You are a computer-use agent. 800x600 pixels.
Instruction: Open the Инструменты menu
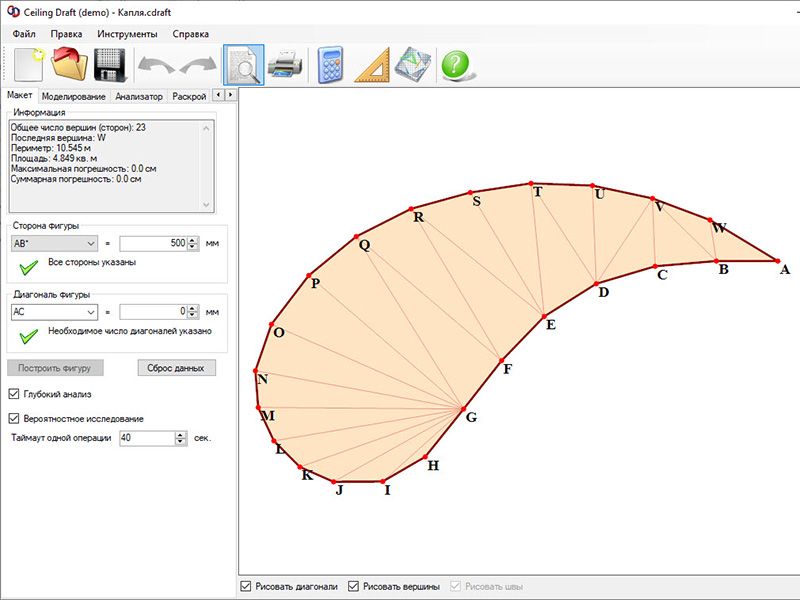(127, 34)
